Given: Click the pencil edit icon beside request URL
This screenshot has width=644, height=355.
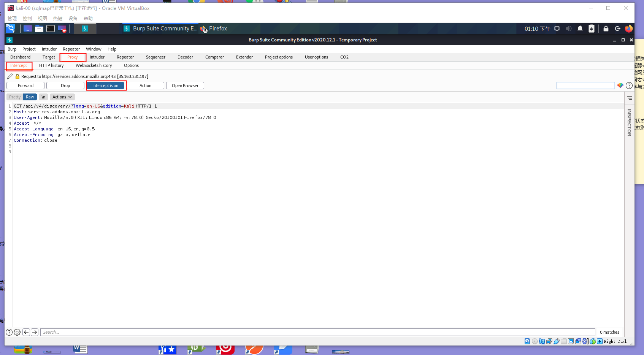Looking at the screenshot, I should (10, 76).
